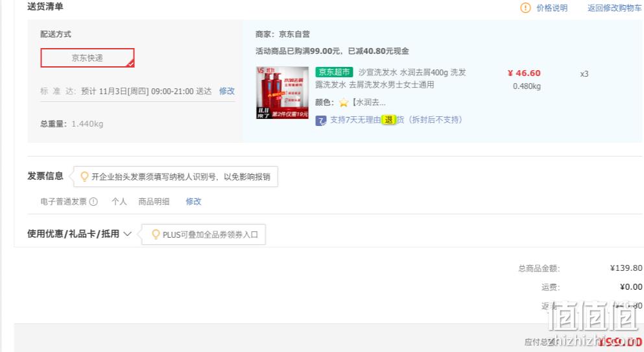
Task: Click the quantity x3 text
Action: point(584,74)
